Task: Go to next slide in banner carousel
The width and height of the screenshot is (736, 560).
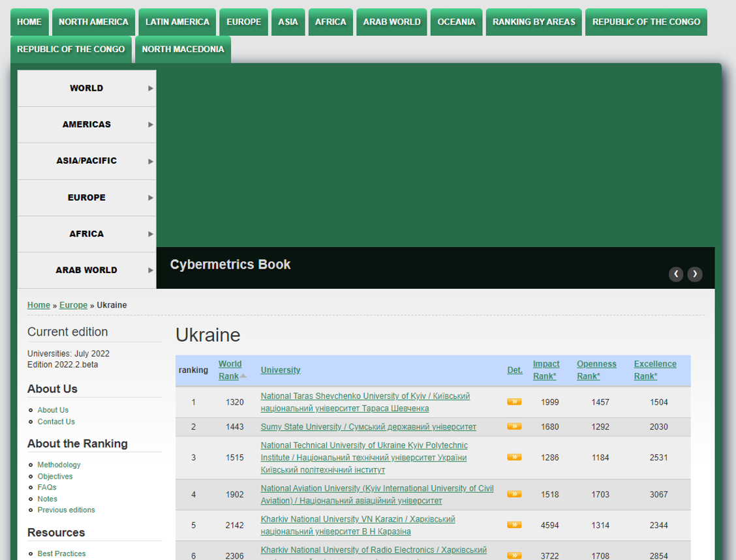Action: [x=695, y=274]
